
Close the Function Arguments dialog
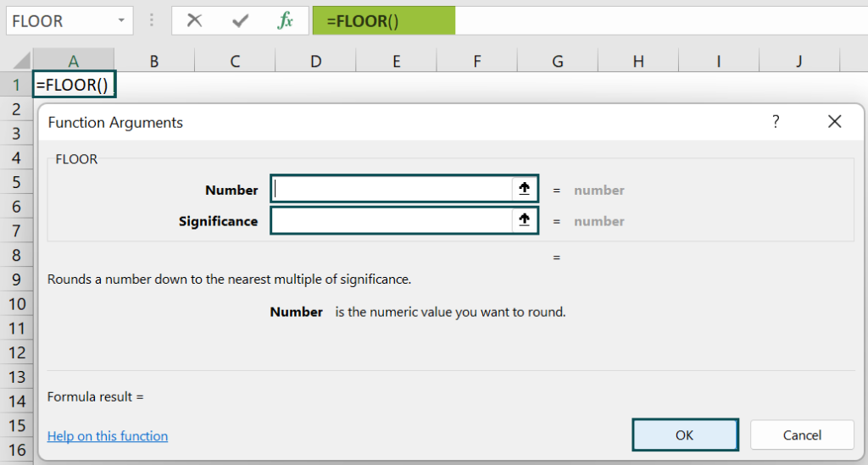(x=834, y=122)
